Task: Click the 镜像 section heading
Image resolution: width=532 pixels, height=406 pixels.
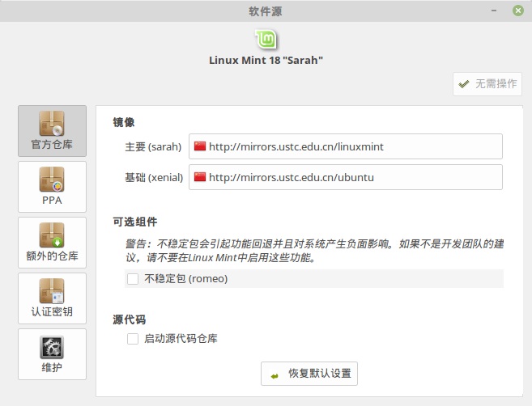Action: coord(124,122)
